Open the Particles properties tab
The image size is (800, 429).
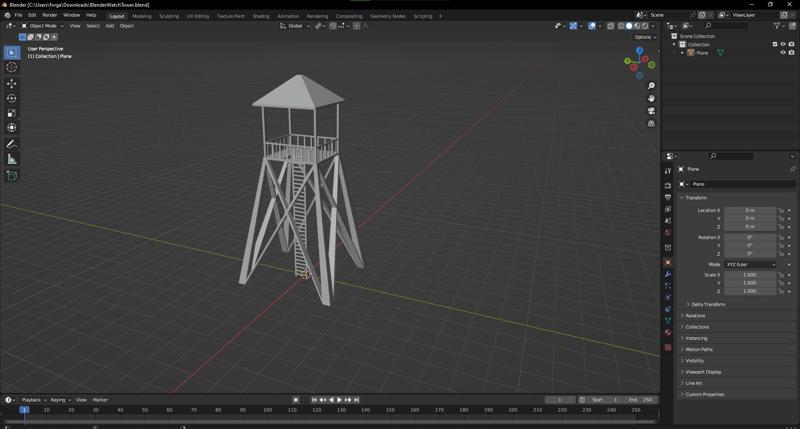click(x=668, y=286)
